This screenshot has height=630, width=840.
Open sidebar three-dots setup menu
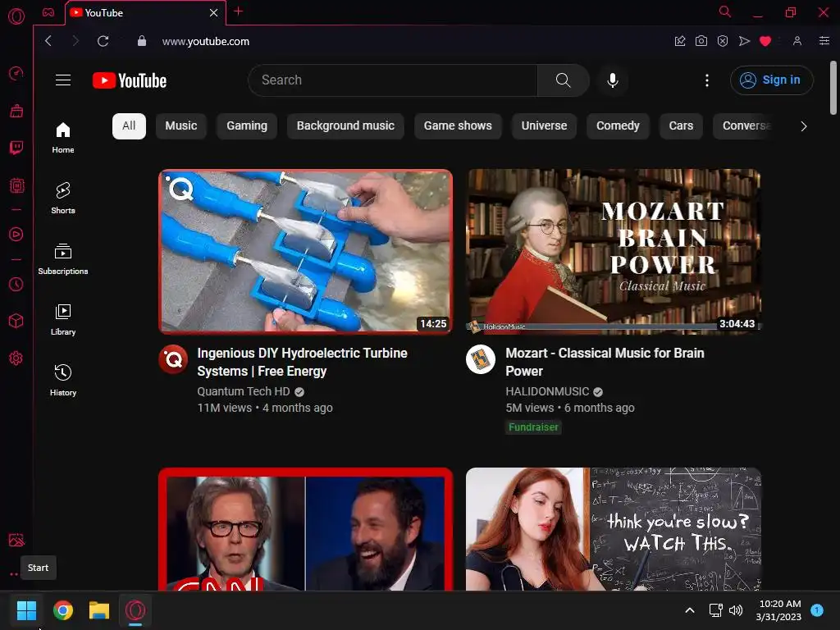pos(14,574)
